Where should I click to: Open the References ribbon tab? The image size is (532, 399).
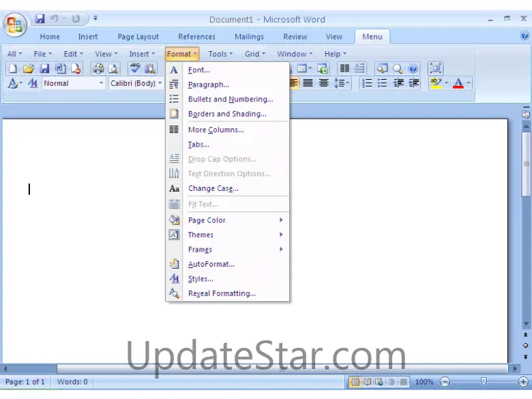point(196,37)
